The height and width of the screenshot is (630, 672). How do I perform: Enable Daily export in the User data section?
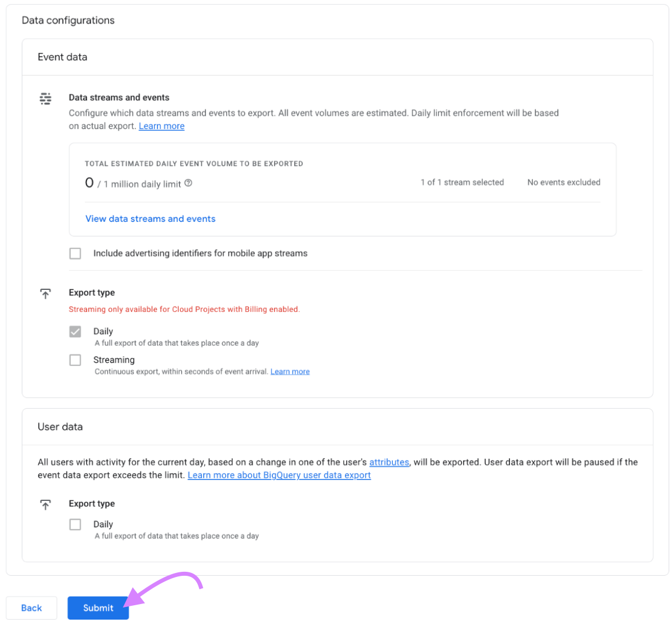tap(75, 524)
